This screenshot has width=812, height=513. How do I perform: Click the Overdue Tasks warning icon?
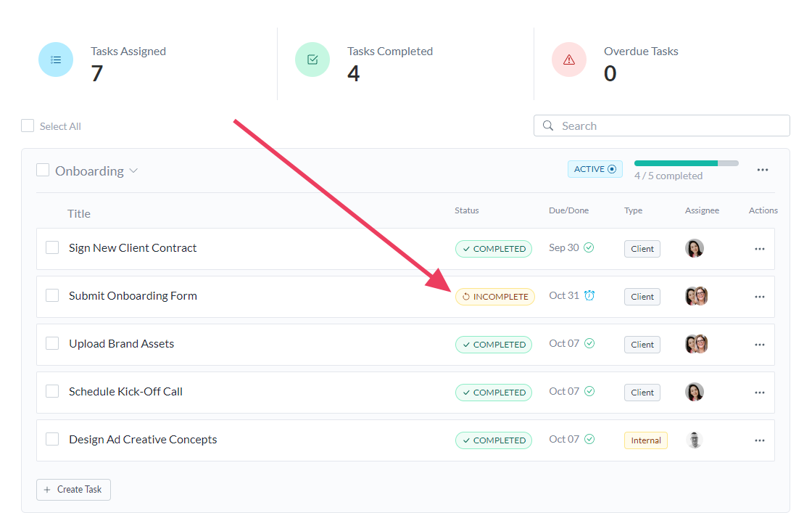tap(569, 59)
